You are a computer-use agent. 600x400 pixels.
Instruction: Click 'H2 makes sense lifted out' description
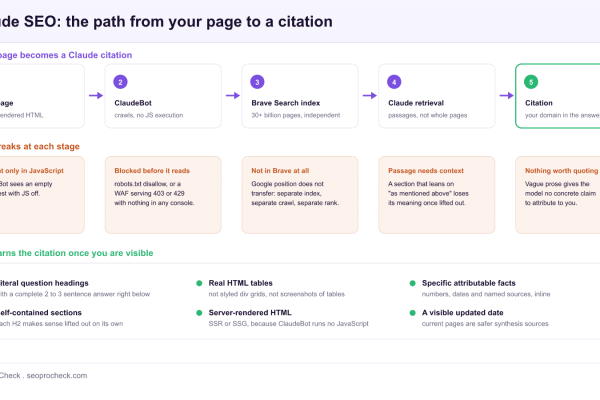tap(62, 324)
